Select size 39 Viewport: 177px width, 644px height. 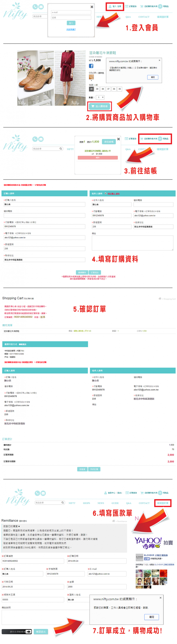click(x=97, y=89)
